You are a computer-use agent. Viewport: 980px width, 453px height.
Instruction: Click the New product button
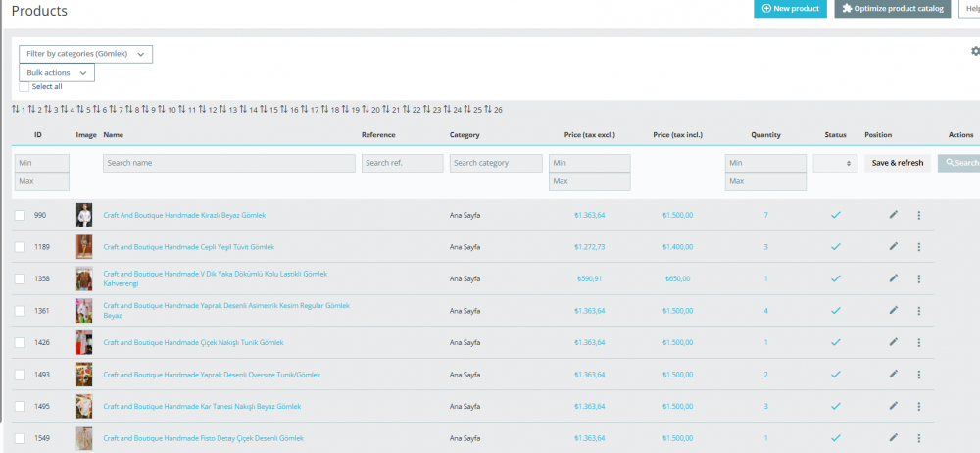pos(790,9)
